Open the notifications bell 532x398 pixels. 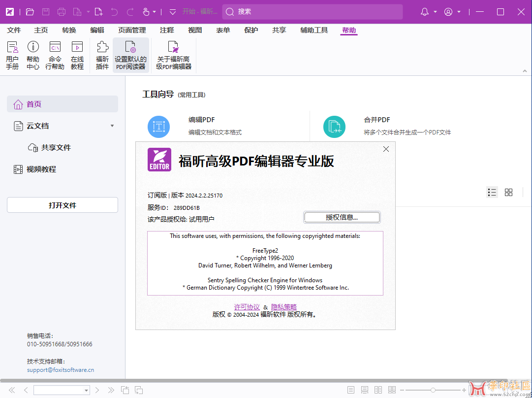click(x=424, y=12)
